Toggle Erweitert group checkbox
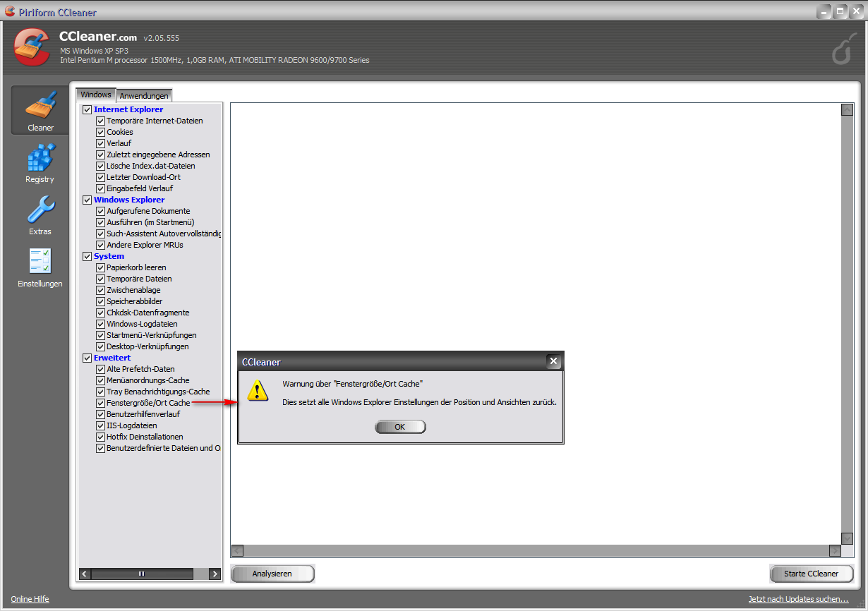Screen dimensions: 868x611 [x=88, y=358]
